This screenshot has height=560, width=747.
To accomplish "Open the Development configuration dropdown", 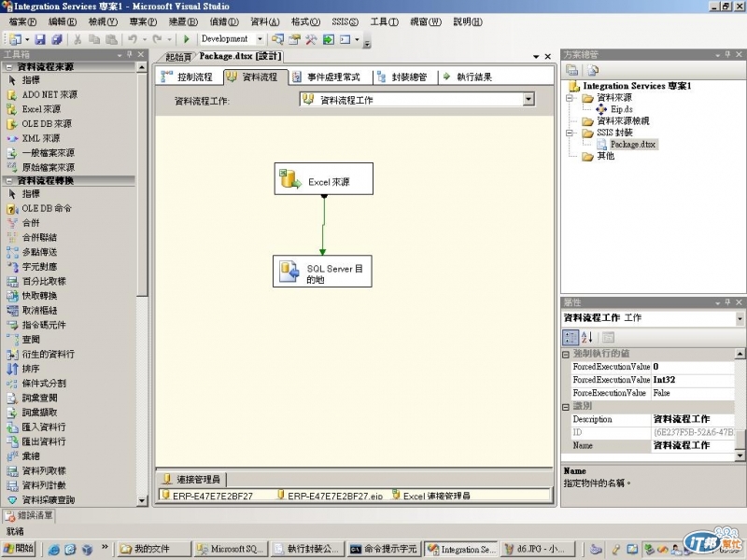I will (260, 39).
